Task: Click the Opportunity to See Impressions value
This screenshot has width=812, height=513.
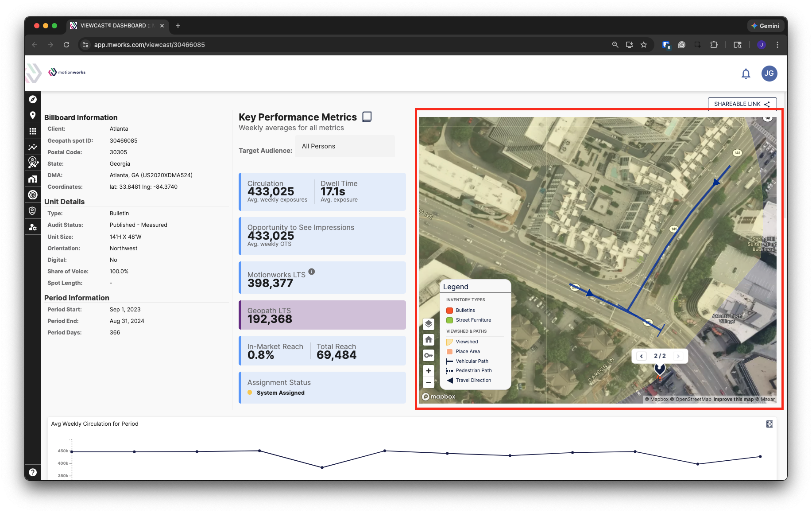Action: coord(271,236)
